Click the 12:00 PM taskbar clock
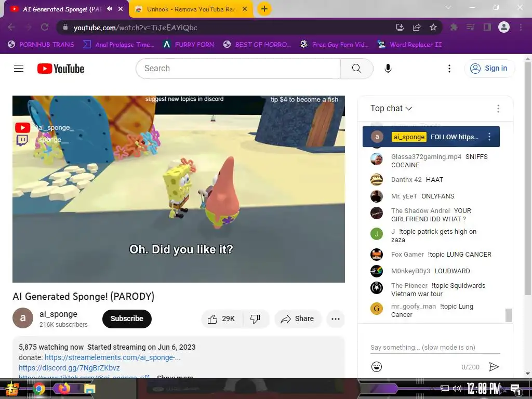Viewport: 532px width, 399px height. click(483, 389)
